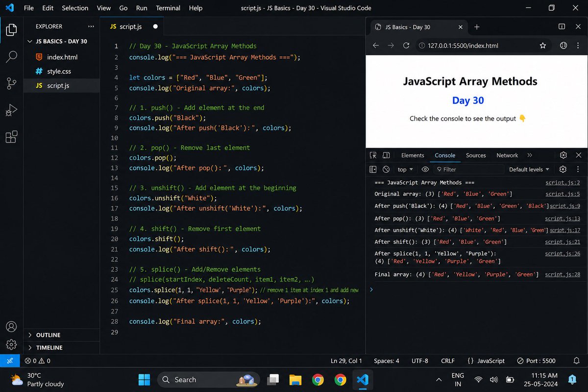
Task: Click the console Filter input
Action: click(x=469, y=170)
